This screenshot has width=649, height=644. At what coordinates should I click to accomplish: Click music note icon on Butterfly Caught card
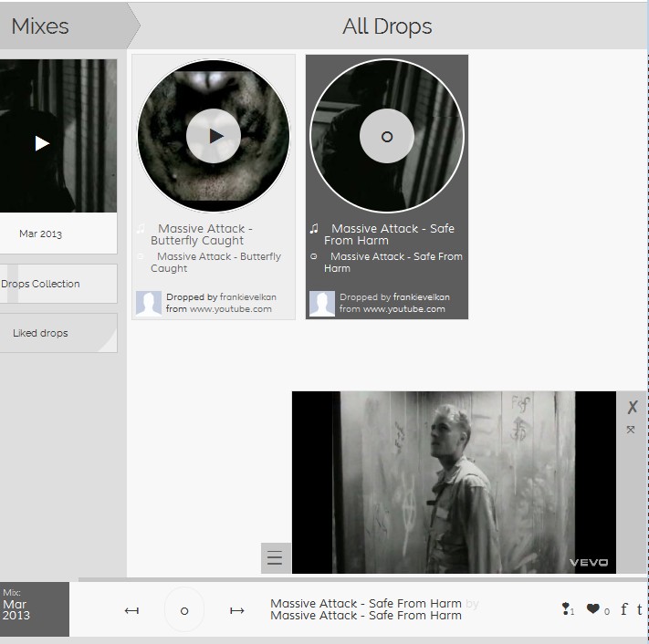[141, 228]
